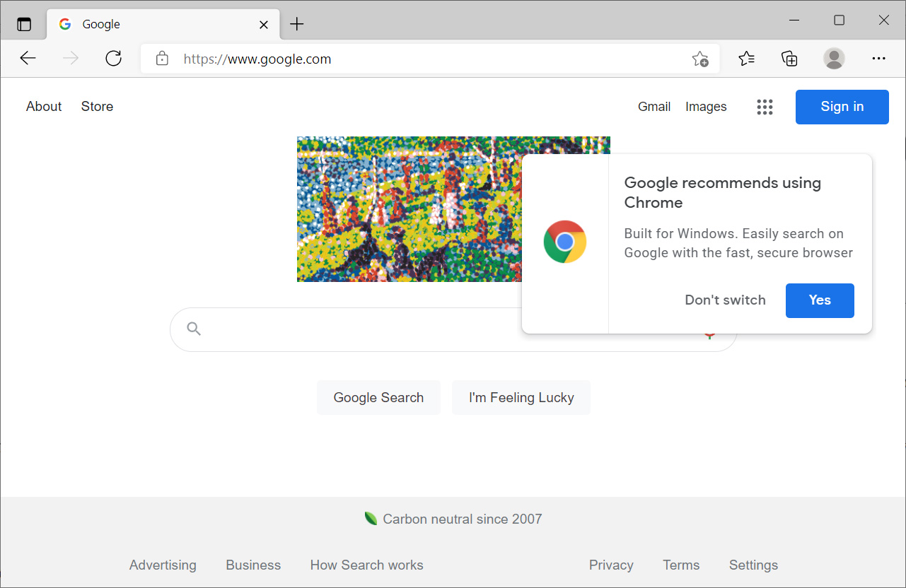
Task: Click inside the Google search box
Action: (x=453, y=329)
